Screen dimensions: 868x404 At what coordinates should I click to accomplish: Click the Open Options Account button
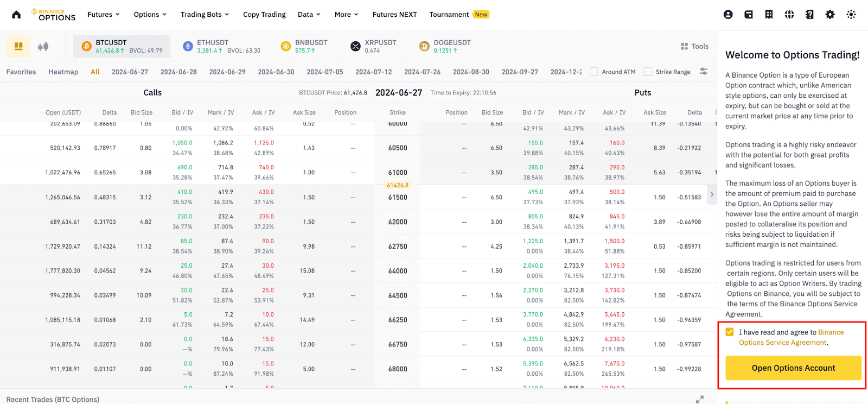793,368
